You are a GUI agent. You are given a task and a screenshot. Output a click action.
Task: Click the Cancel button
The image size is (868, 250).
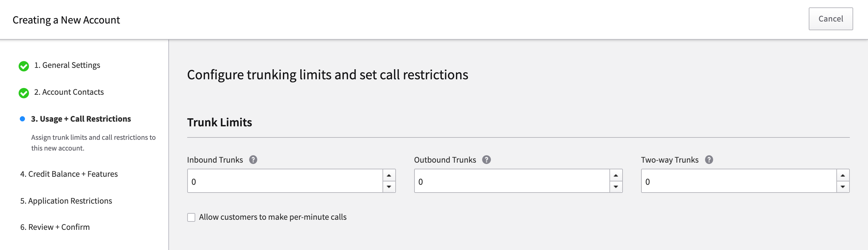click(831, 19)
